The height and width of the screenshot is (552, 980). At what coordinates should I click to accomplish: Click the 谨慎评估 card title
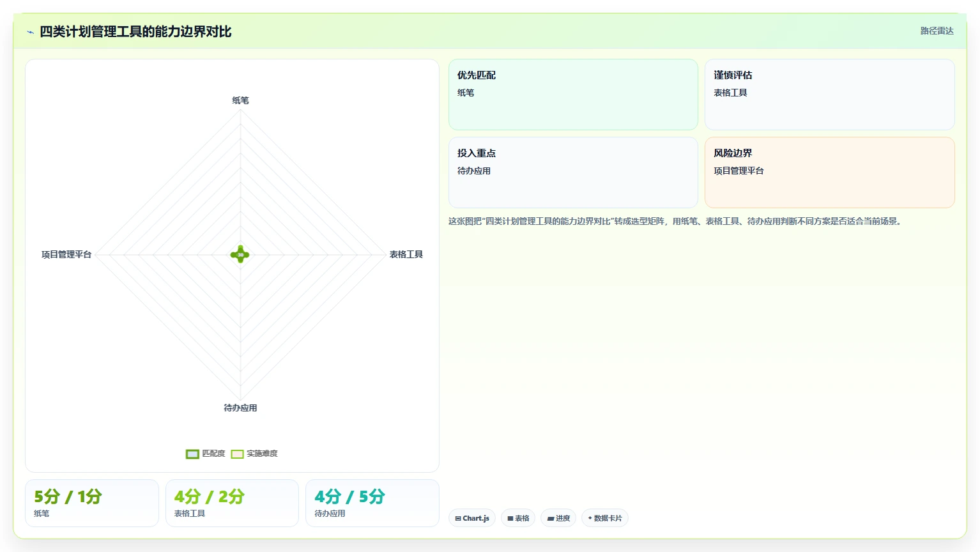733,75
